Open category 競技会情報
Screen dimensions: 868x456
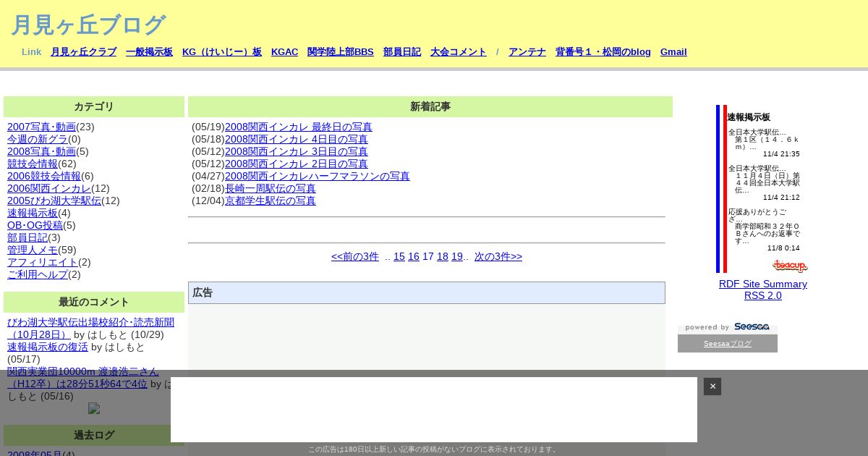pyautogui.click(x=33, y=164)
